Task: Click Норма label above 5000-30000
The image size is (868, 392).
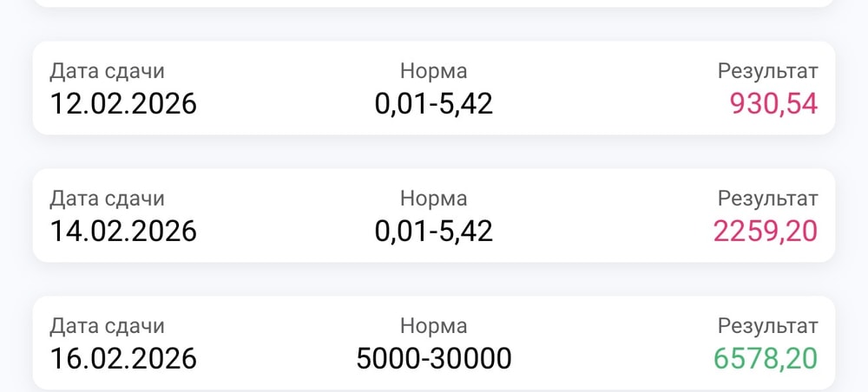Action: tap(433, 325)
